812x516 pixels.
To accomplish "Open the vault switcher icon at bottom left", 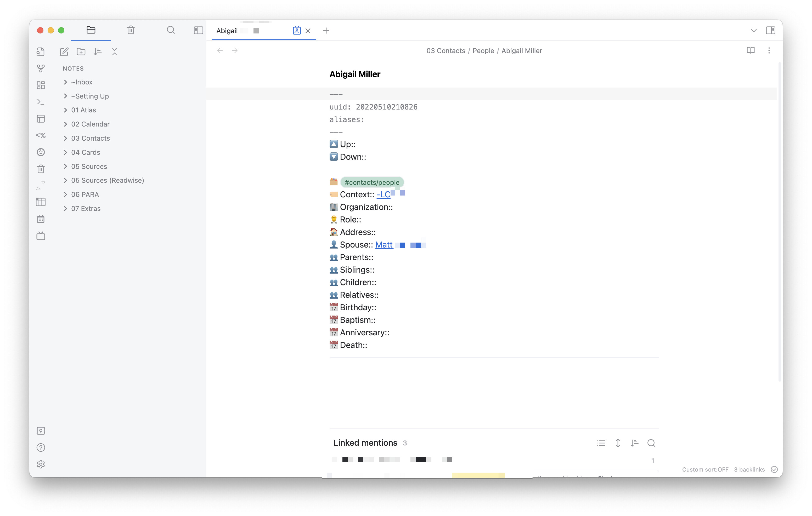I will coord(41,431).
